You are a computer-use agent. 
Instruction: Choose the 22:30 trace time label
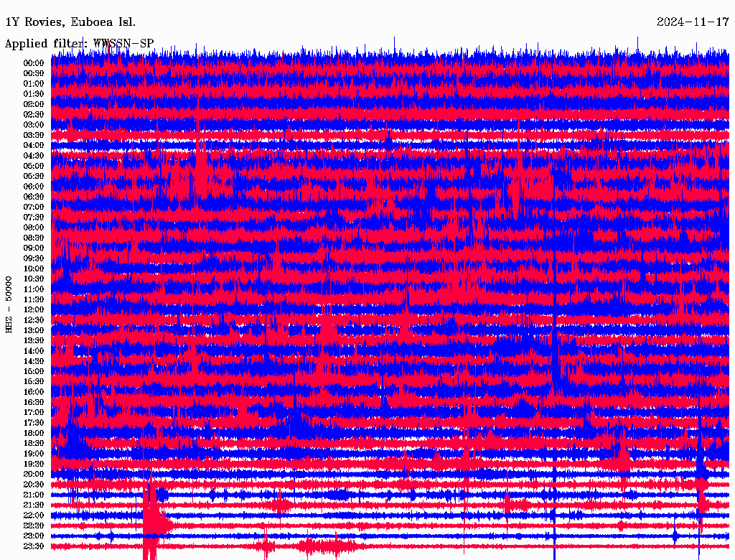pyautogui.click(x=34, y=526)
